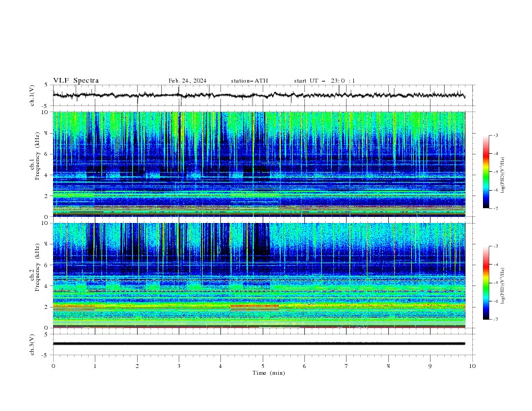Click the time axis tick label "2"

(137, 366)
